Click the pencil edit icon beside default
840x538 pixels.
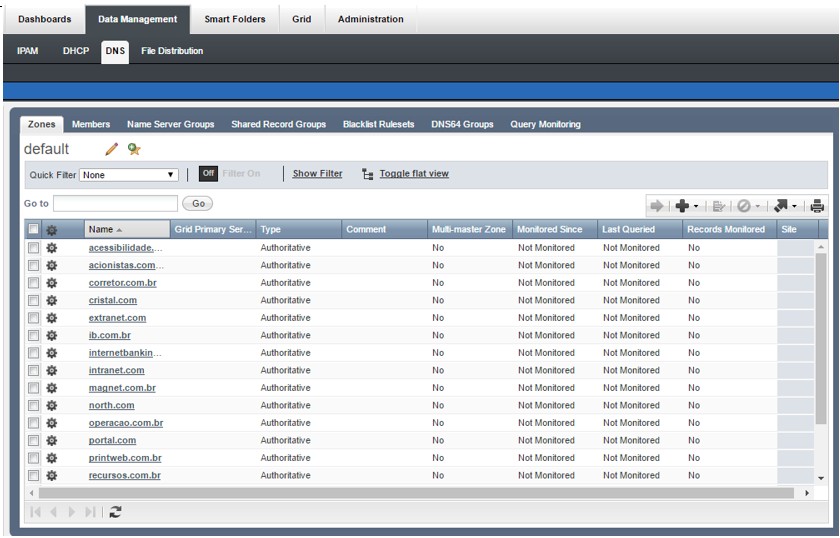tap(112, 149)
